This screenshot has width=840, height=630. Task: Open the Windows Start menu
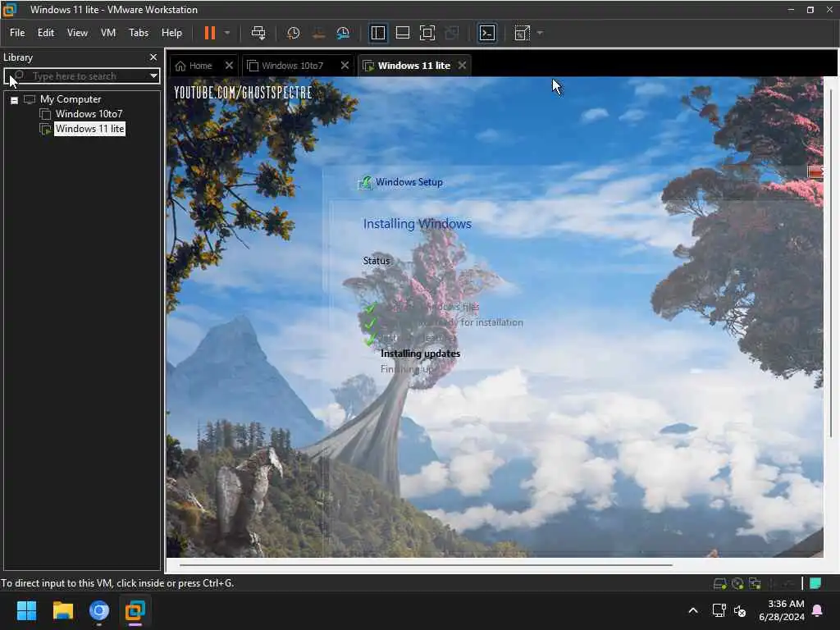[x=26, y=610]
